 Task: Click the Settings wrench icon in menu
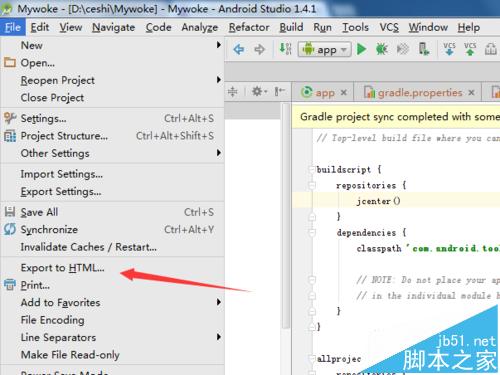[x=10, y=118]
